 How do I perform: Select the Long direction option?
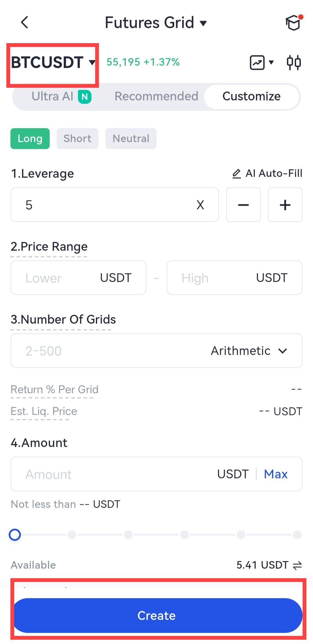click(30, 138)
